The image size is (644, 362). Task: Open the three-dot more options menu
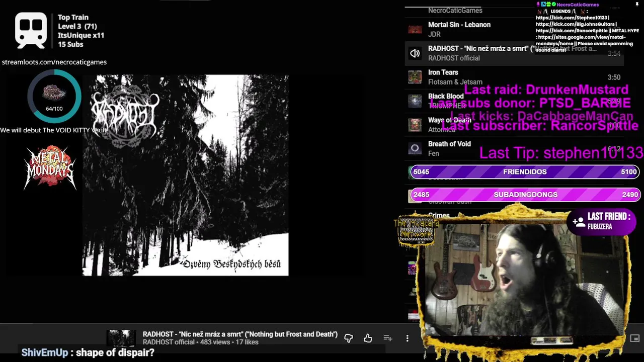pos(407,338)
